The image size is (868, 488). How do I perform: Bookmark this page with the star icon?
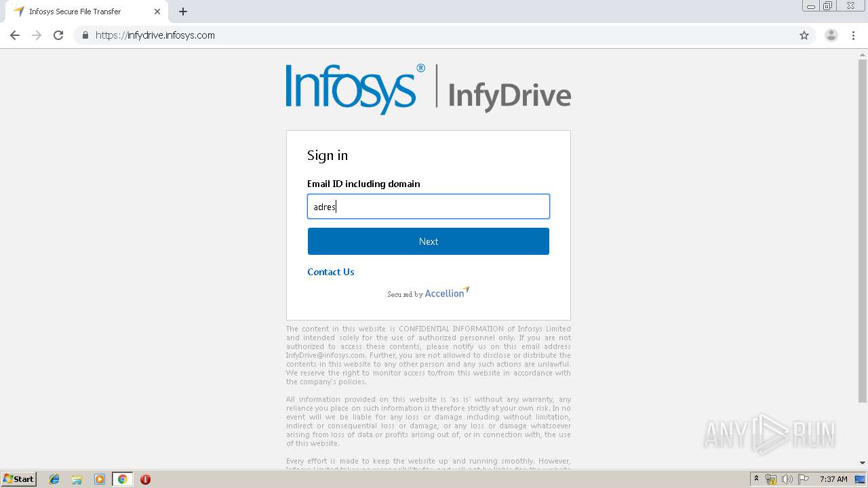click(804, 35)
